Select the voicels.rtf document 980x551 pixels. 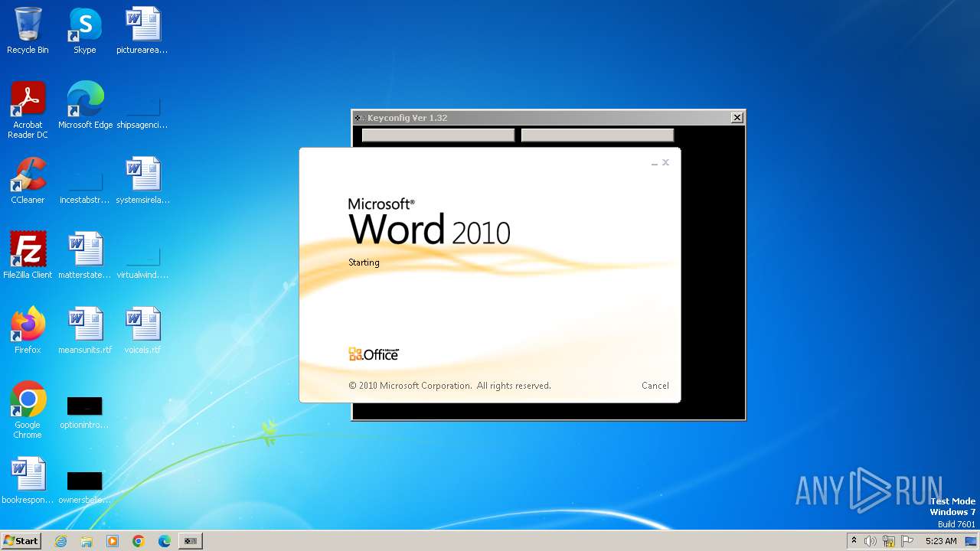(142, 331)
